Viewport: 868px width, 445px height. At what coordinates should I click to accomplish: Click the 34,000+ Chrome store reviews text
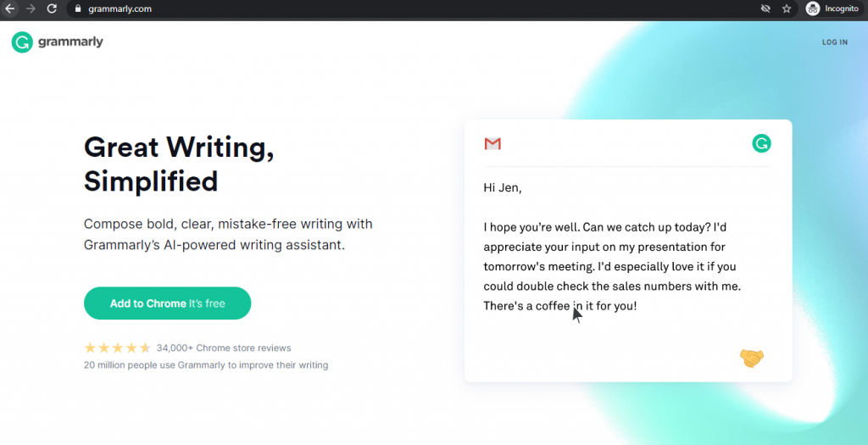pyautogui.click(x=224, y=348)
